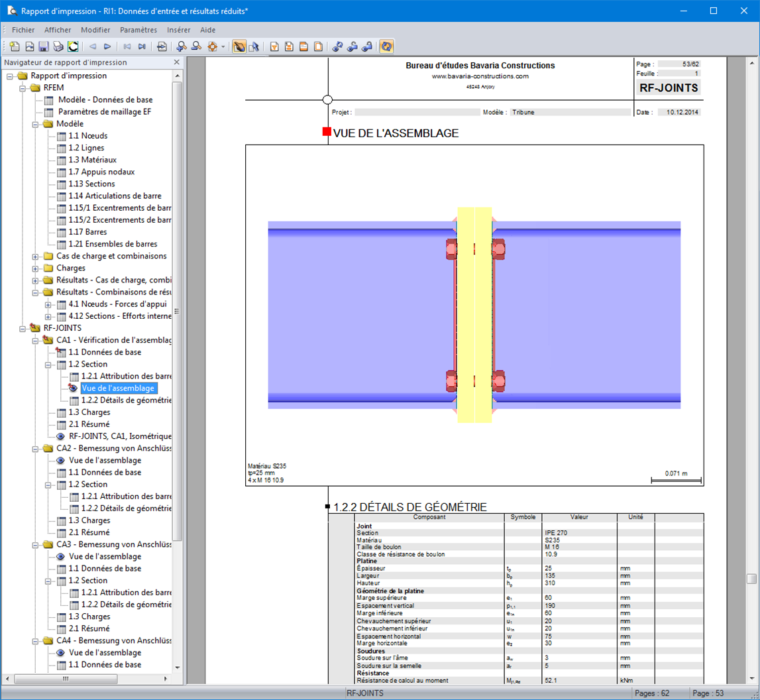This screenshot has width=760, height=700.
Task: Click the eye icon of CA3 Vue de l'assemblage
Action: 60,557
